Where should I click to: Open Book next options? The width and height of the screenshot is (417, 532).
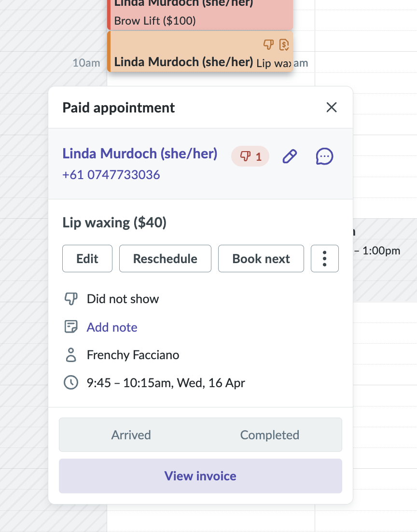261,259
